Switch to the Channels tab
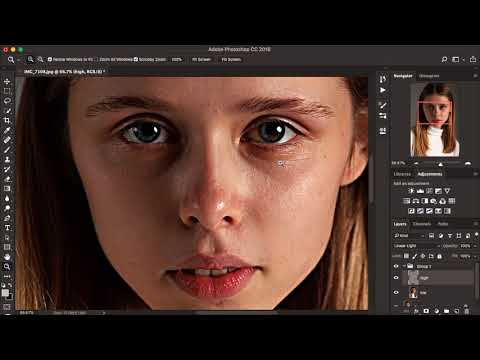 [x=422, y=224]
